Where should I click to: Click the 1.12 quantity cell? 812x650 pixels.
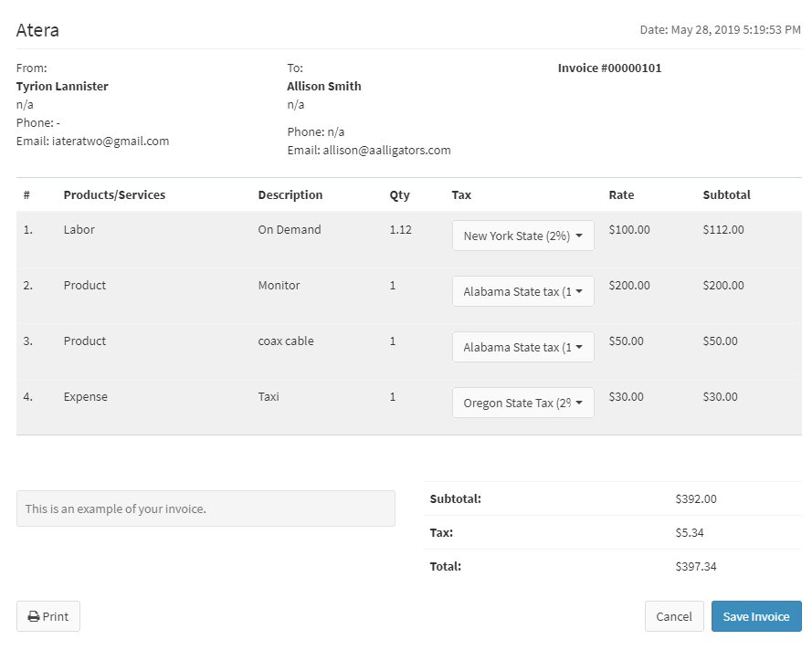point(401,229)
